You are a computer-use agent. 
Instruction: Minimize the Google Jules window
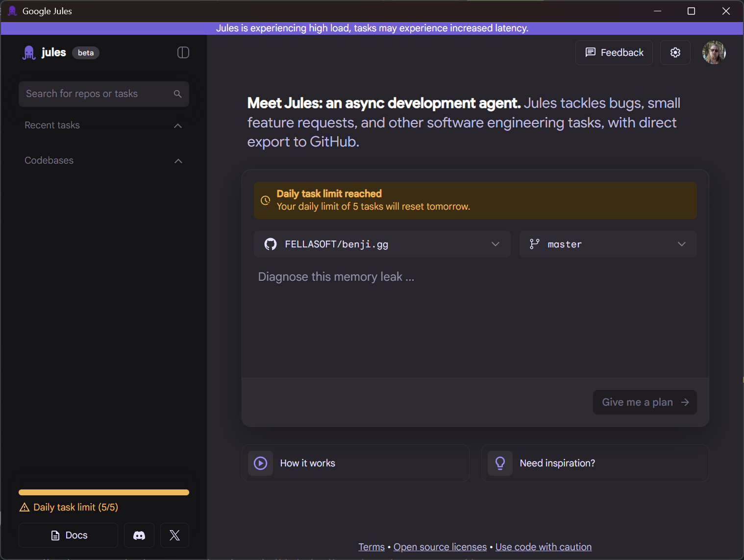point(658,11)
